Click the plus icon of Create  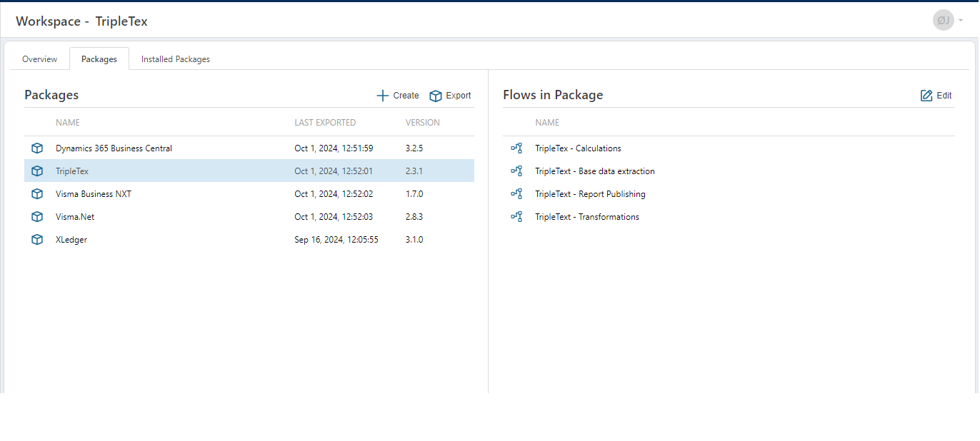point(383,96)
